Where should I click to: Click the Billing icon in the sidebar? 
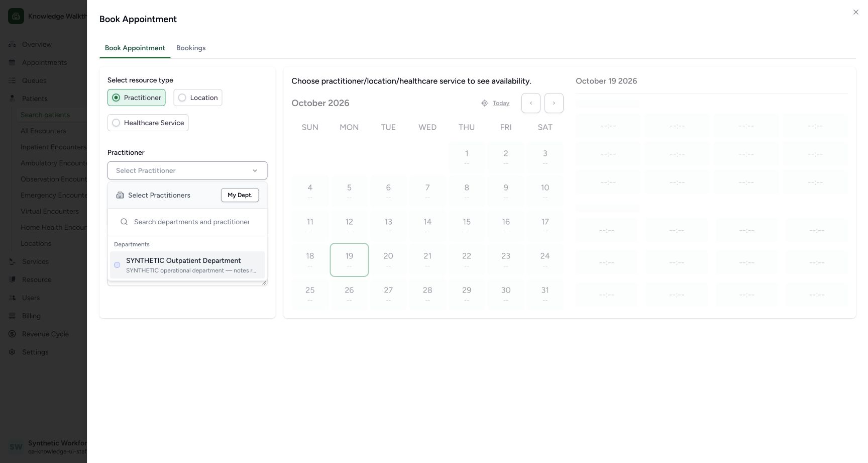point(12,316)
